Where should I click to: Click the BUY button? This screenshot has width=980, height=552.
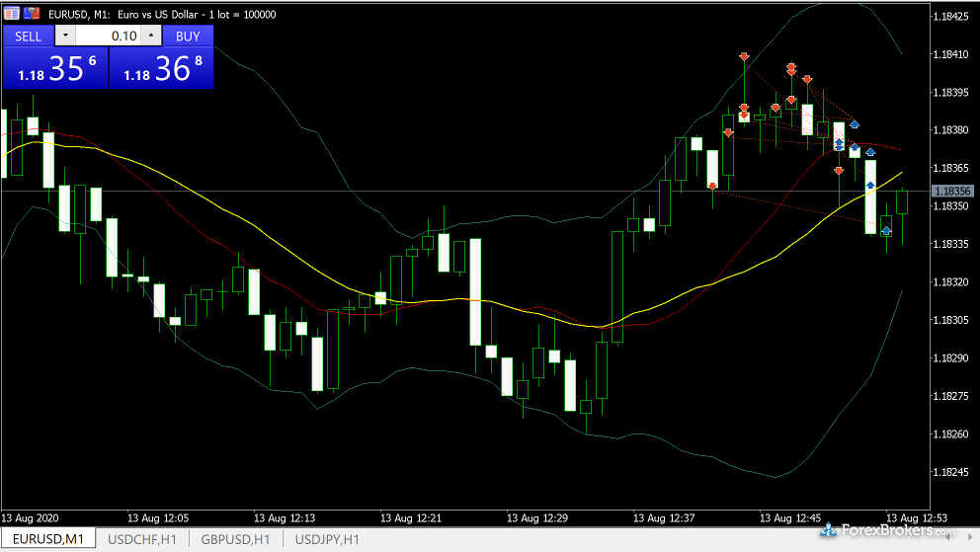[188, 36]
